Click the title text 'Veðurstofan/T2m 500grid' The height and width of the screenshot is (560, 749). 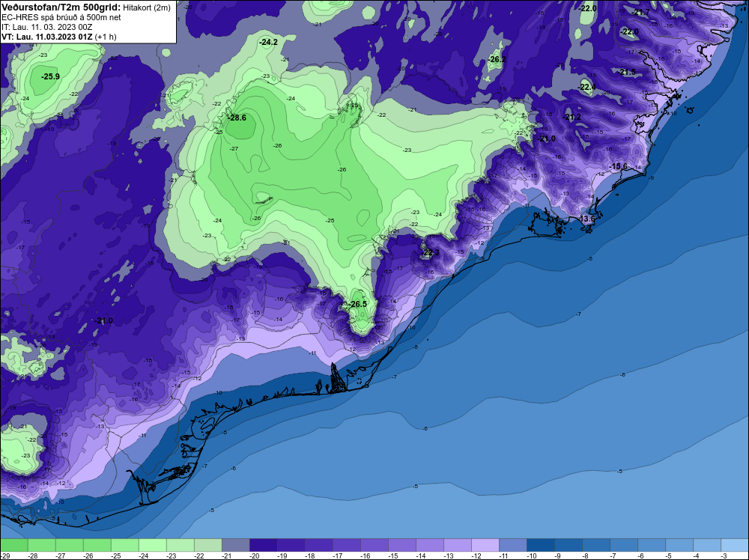61,7
